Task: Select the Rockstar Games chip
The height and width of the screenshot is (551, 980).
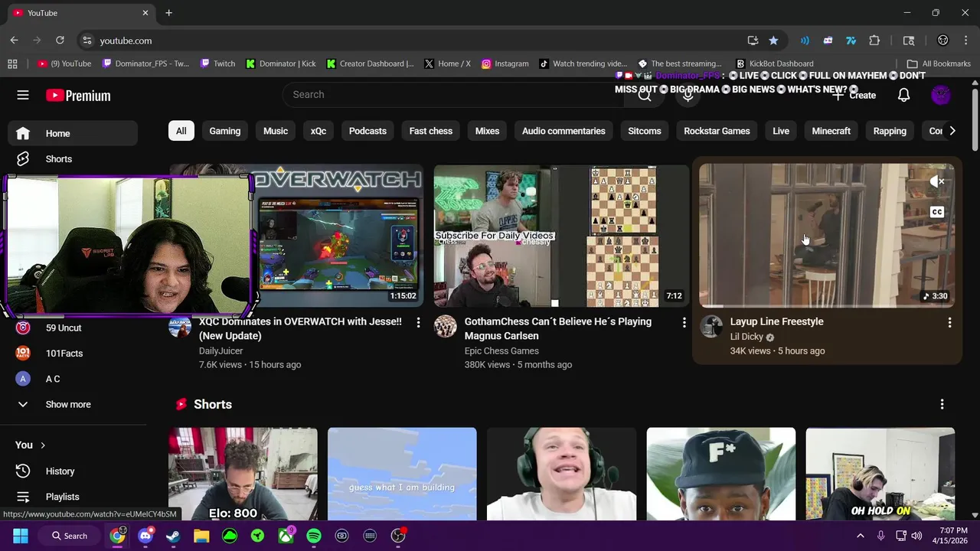Action: (717, 131)
